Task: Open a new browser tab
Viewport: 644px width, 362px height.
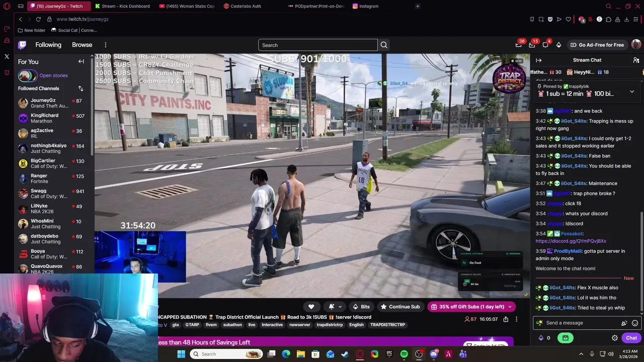Action: [x=418, y=6]
